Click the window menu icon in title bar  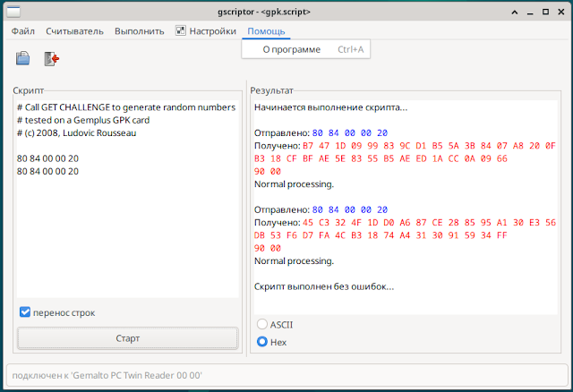tap(13, 12)
